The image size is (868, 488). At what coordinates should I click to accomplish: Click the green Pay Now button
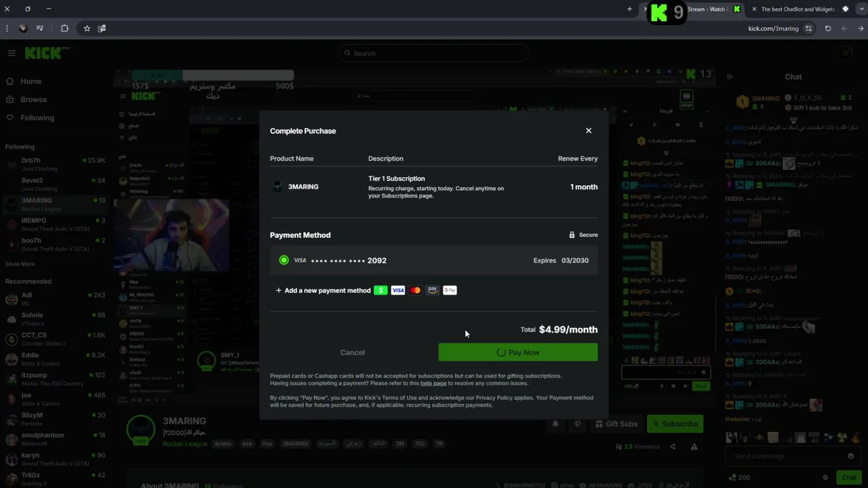tap(518, 352)
